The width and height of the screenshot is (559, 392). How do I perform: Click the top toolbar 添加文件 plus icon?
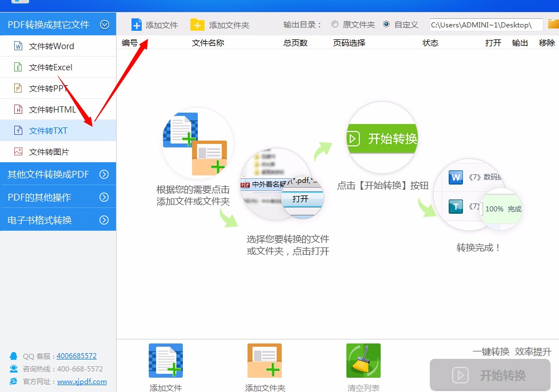pyautogui.click(x=137, y=25)
